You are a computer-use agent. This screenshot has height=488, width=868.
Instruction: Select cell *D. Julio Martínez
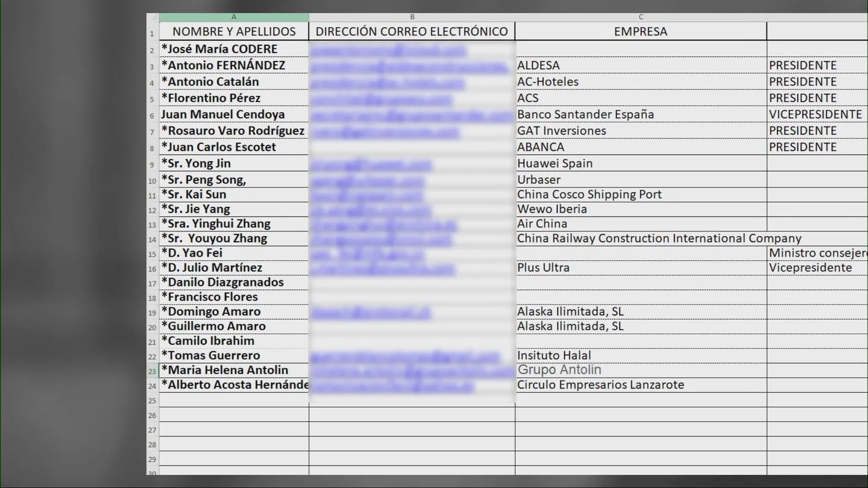[x=234, y=267]
